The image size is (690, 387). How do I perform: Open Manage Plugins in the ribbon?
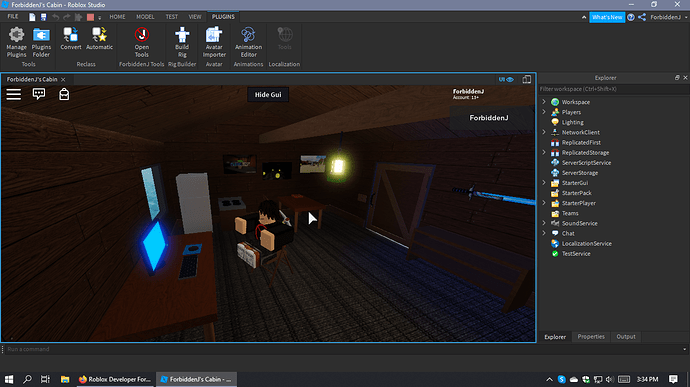point(16,42)
